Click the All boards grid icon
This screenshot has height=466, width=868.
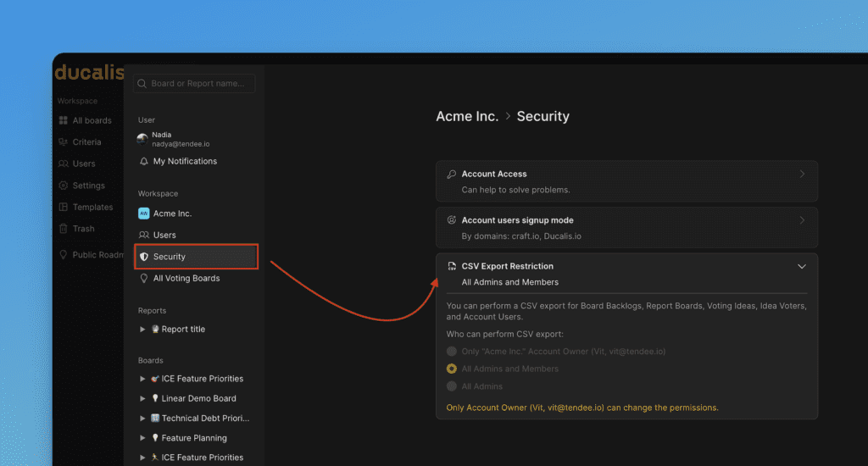coord(64,120)
